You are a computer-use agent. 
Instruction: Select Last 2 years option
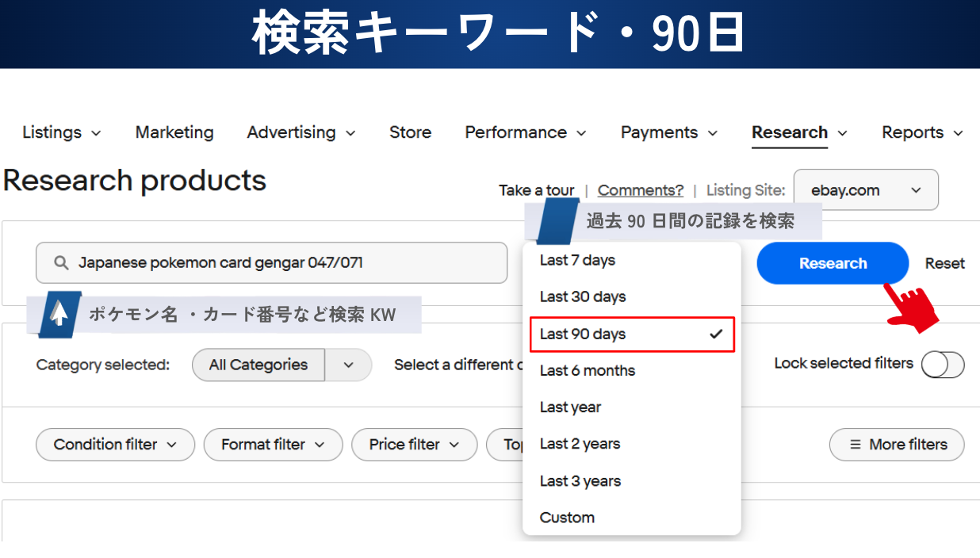[632, 444]
